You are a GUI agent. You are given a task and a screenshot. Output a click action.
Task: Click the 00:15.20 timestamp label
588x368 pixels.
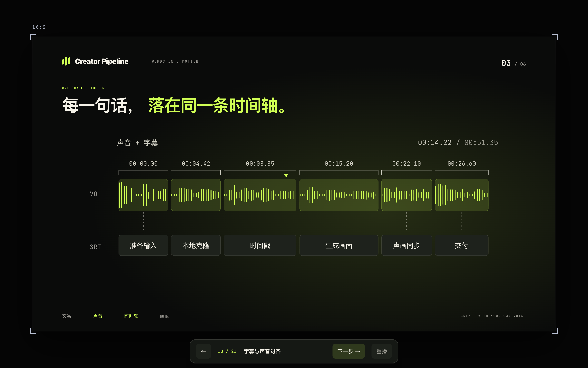[x=339, y=164]
